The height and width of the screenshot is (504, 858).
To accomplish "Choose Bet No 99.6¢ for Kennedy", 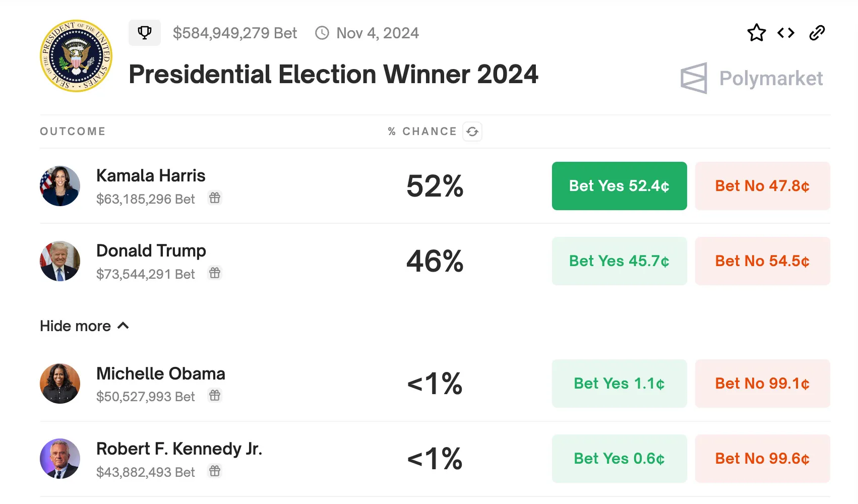I will pos(762,459).
